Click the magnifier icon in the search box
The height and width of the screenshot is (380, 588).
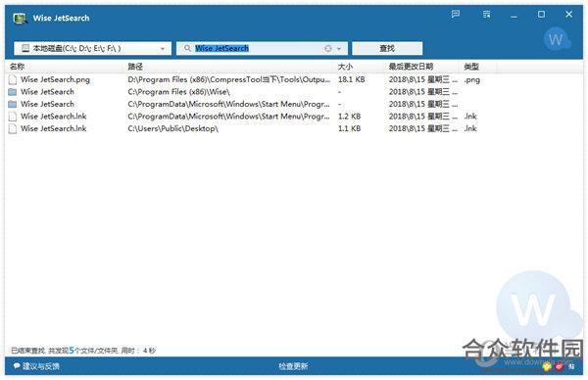(187, 48)
